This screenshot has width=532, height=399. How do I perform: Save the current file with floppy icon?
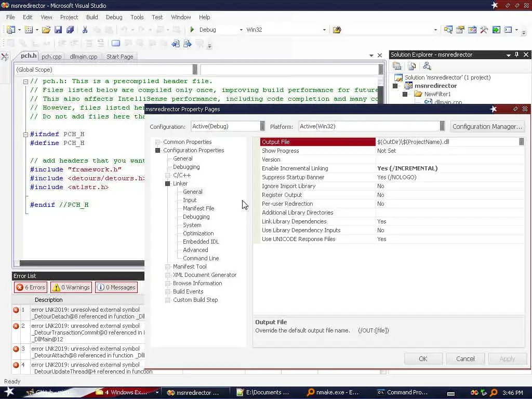58,30
